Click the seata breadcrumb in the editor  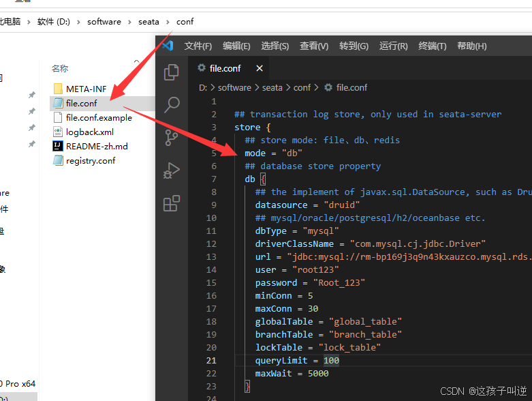click(x=272, y=87)
